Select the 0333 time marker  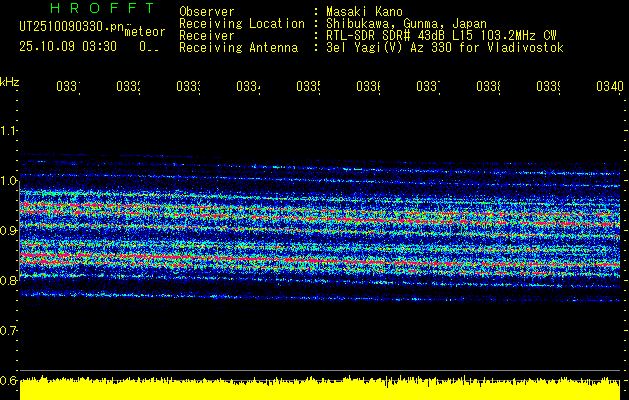189,87
